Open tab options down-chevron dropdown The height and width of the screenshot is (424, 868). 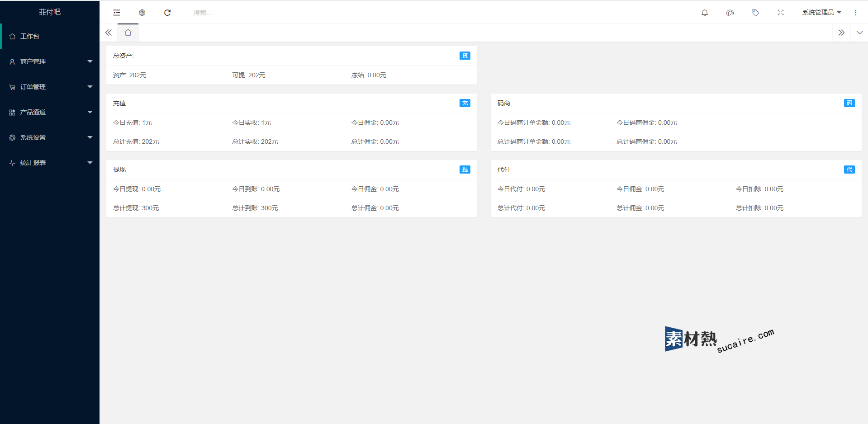859,33
